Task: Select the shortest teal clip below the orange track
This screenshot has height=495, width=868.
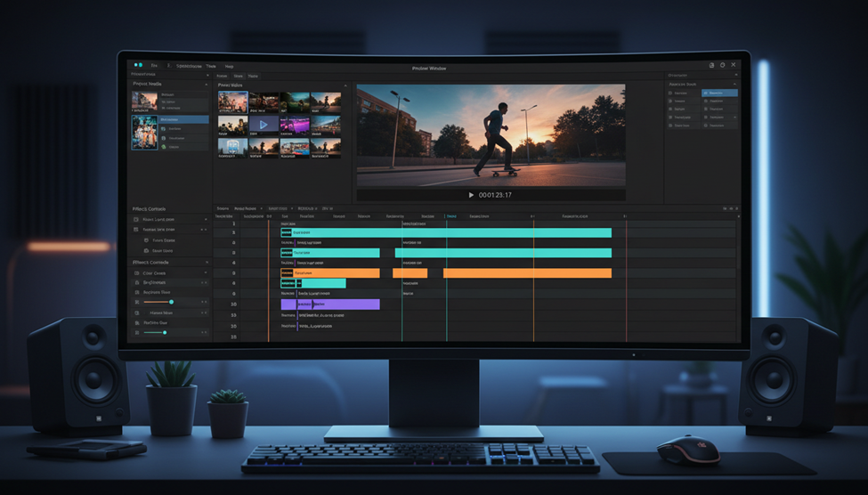Action: (313, 283)
